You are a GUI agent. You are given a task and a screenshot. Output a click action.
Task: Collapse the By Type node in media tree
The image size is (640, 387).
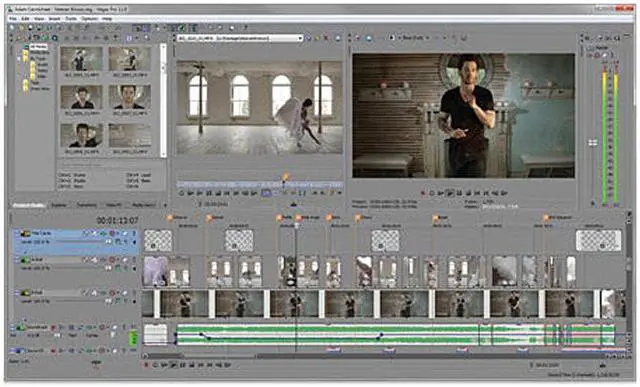click(19, 58)
